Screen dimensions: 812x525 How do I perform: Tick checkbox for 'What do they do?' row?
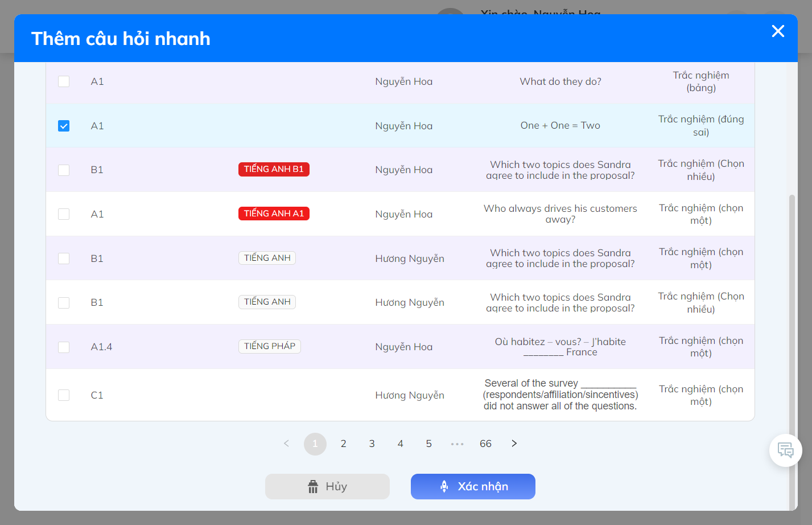pos(64,81)
